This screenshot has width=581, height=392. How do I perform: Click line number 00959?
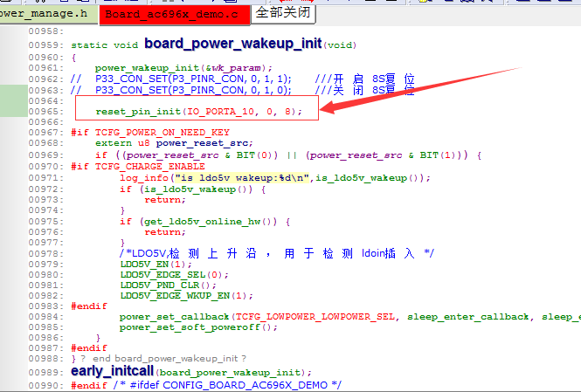[x=46, y=45]
